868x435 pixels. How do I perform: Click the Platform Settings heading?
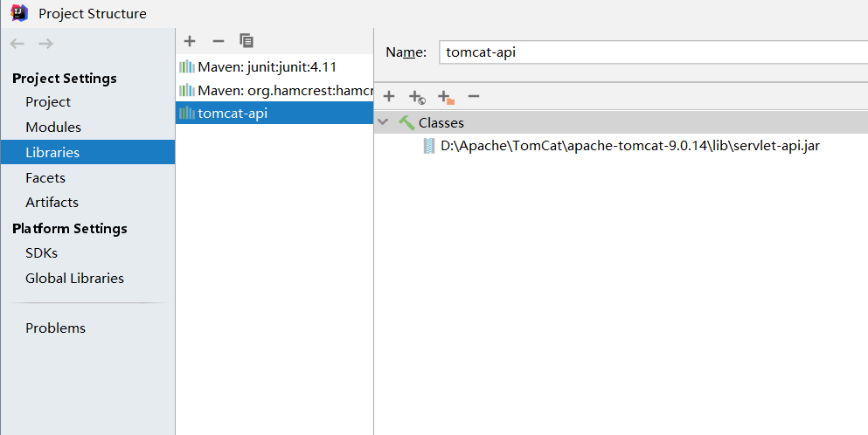tap(70, 229)
